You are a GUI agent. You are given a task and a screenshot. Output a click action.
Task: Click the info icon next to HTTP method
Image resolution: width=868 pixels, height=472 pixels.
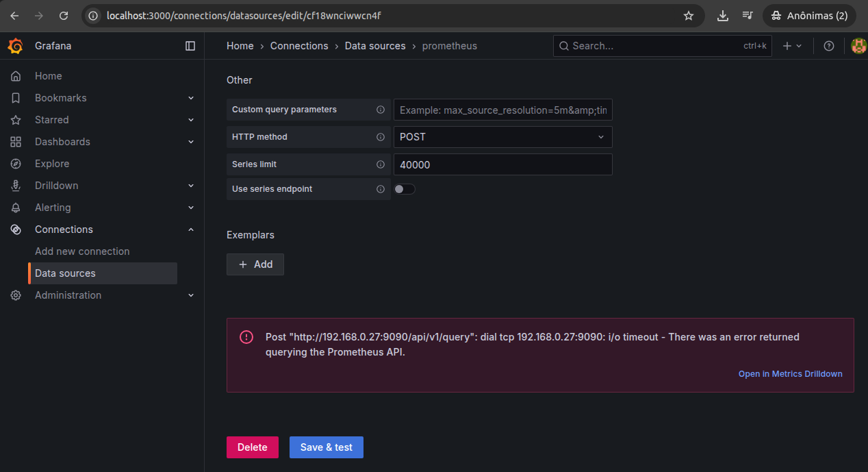(x=381, y=137)
